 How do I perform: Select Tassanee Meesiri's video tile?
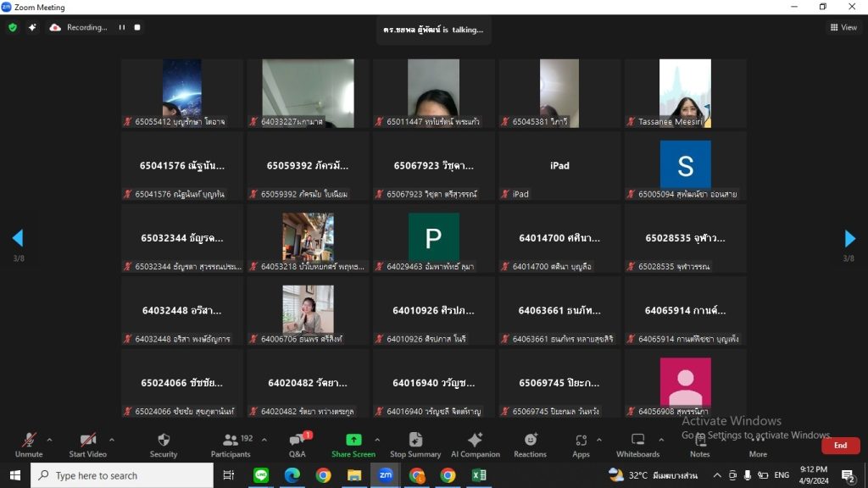coord(685,93)
